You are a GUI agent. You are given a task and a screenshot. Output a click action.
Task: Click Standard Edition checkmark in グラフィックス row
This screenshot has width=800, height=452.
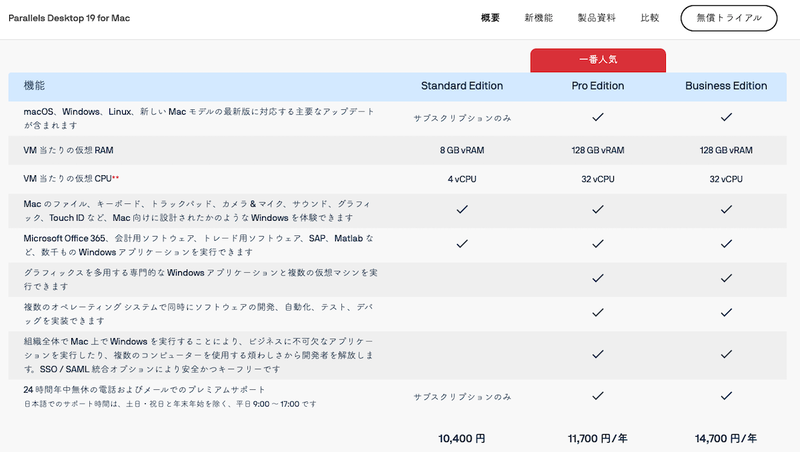(x=462, y=278)
